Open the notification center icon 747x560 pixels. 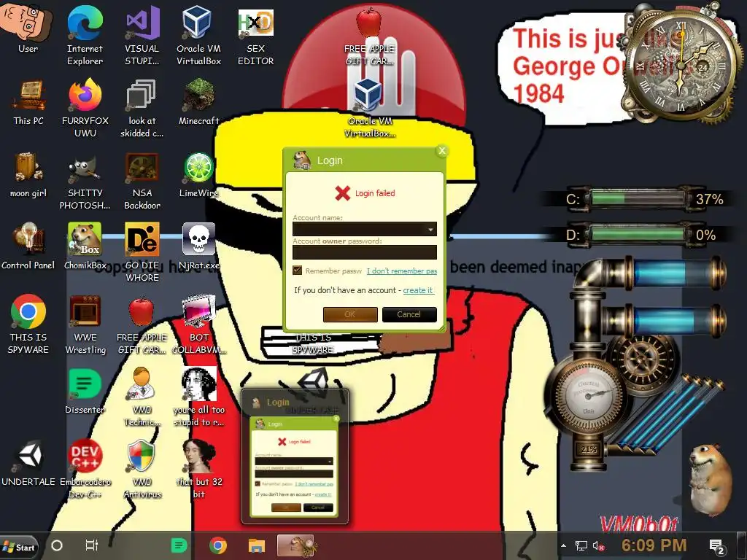717,546
